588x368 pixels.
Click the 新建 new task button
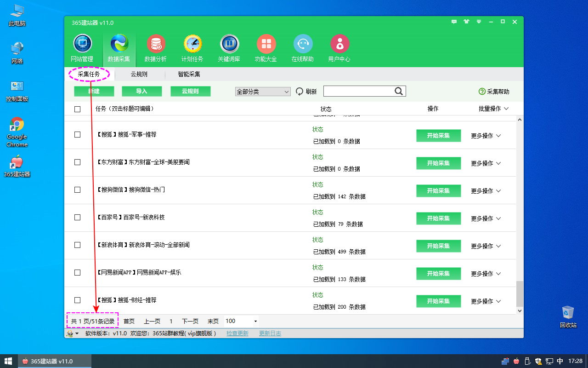tap(94, 91)
